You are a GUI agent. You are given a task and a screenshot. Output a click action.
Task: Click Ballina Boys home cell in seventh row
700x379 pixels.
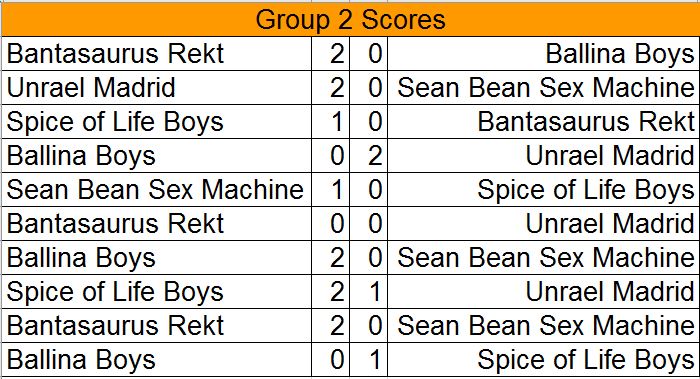tap(156, 258)
